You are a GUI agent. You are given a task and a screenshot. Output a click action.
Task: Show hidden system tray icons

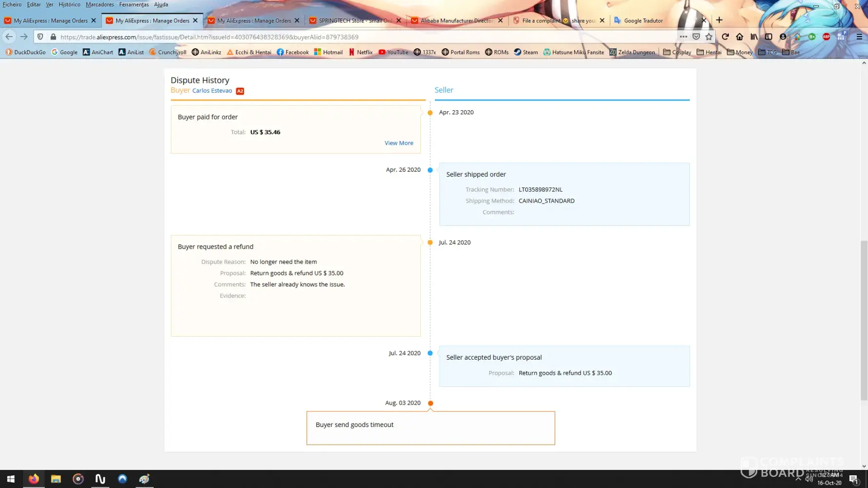pyautogui.click(x=798, y=479)
